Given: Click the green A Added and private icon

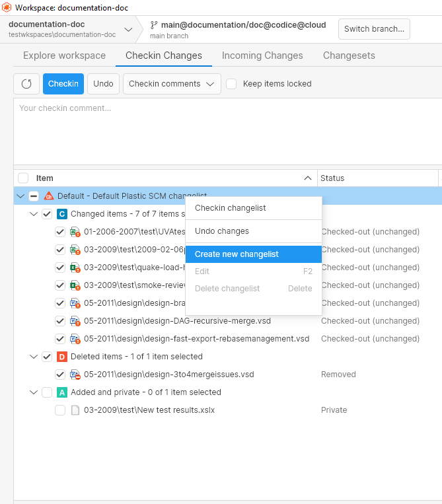Looking at the screenshot, I should pyautogui.click(x=62, y=392).
